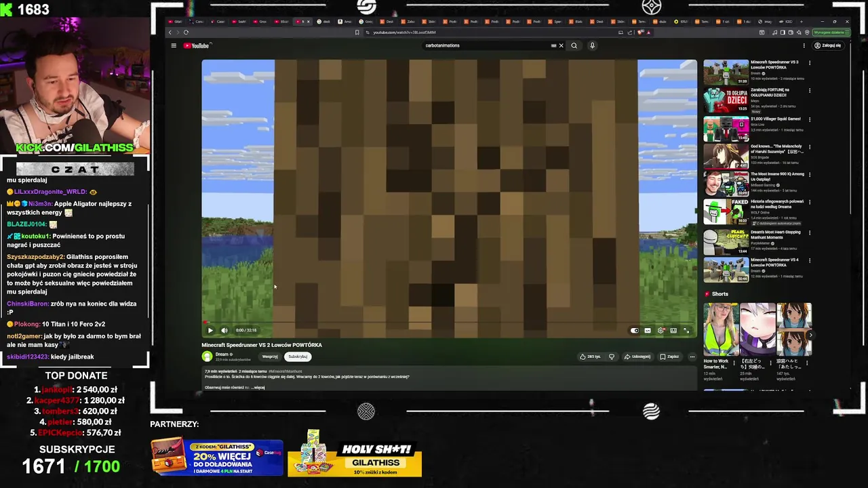Subscribe with the Subskrybuj button

coord(298,357)
